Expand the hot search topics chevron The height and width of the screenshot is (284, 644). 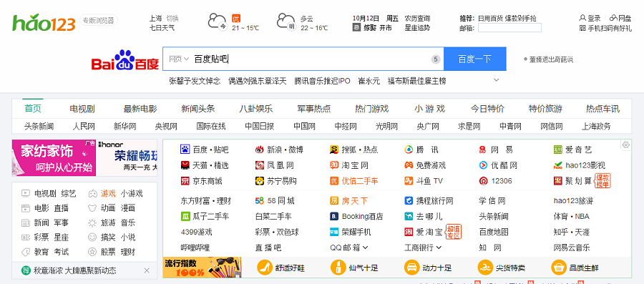click(497, 79)
